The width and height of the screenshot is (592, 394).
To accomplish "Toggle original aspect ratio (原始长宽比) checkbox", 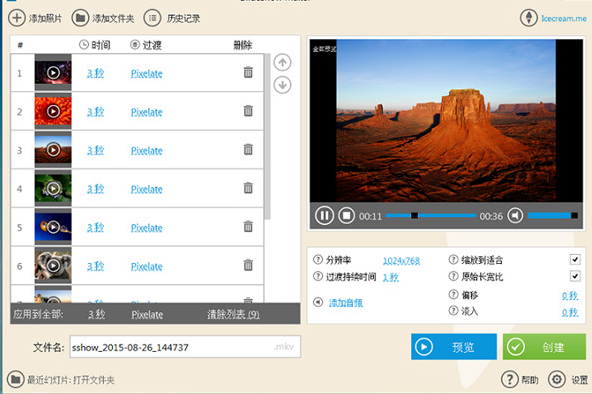I will tap(575, 276).
